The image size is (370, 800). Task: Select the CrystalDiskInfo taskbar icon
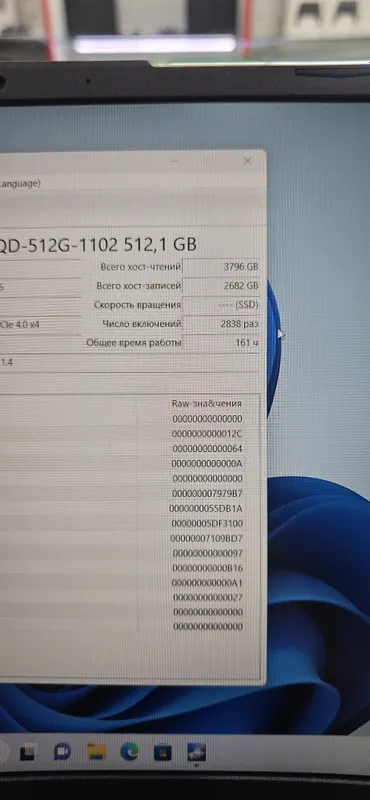point(196,753)
